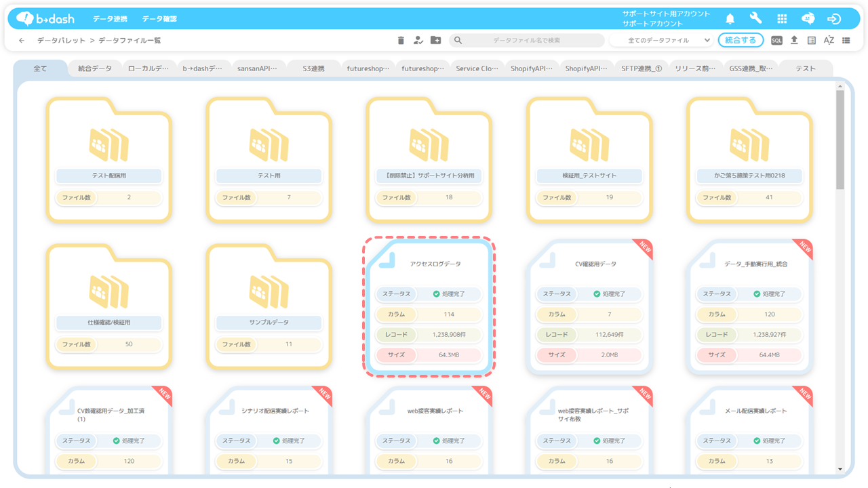
Task: Open the apps grid menu
Action: point(782,19)
